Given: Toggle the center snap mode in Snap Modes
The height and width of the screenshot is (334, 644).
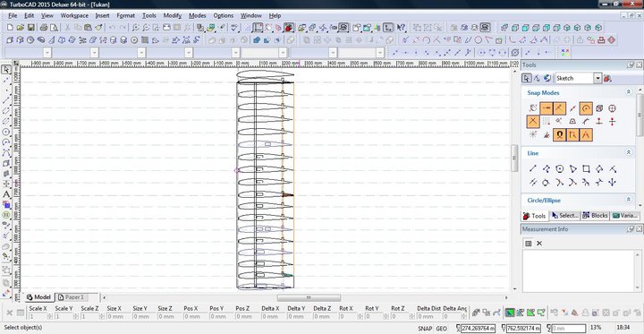Looking at the screenshot, I should 586,108.
